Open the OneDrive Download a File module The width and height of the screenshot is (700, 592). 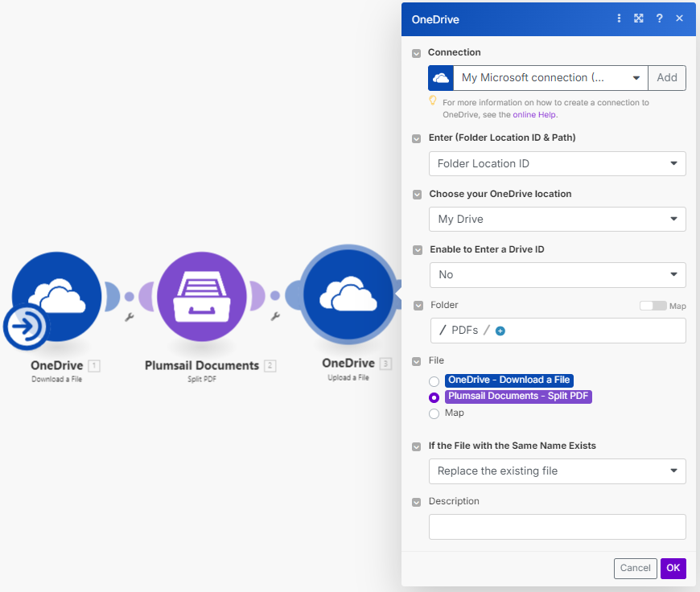click(x=56, y=297)
